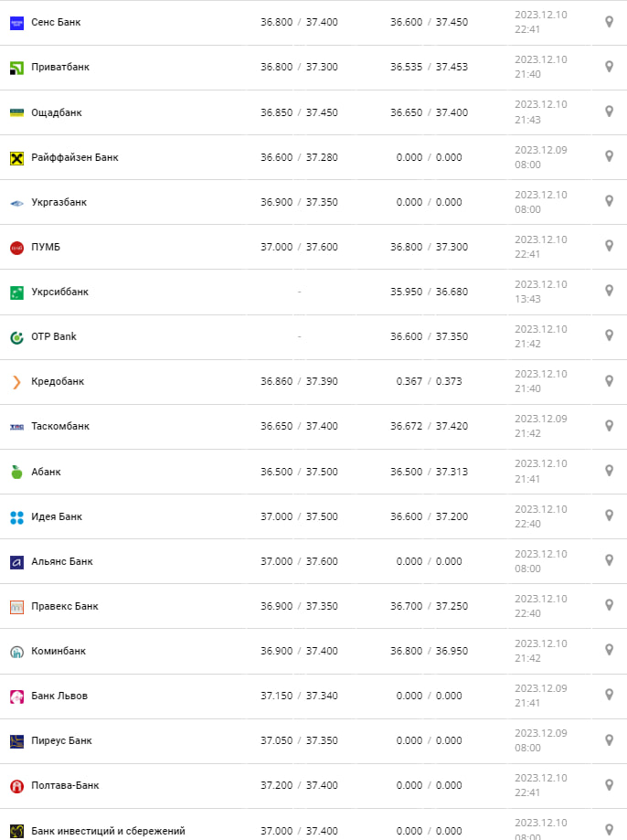Click the Коминбанк map pin icon
627x840 pixels.
609,650
